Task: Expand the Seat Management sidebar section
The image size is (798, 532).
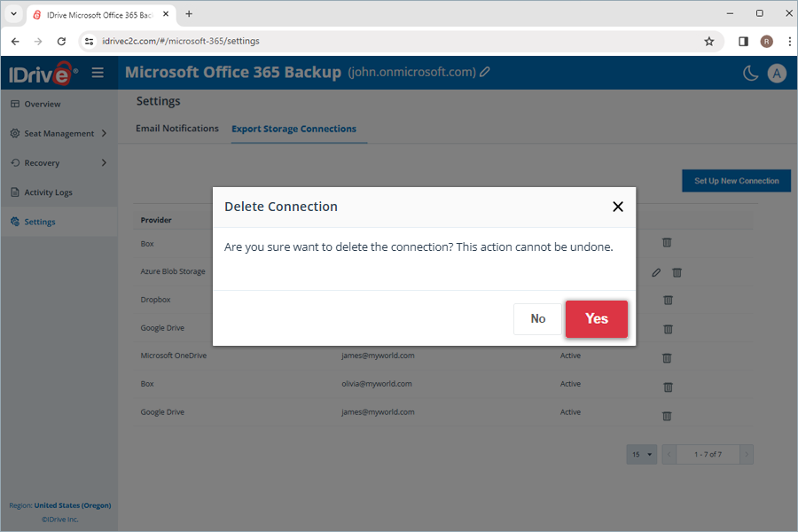Action: point(60,133)
